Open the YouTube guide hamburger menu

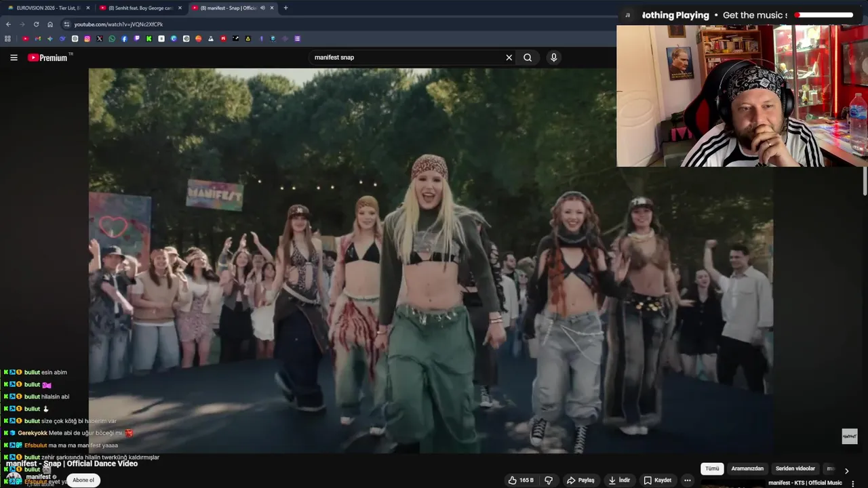tap(14, 58)
